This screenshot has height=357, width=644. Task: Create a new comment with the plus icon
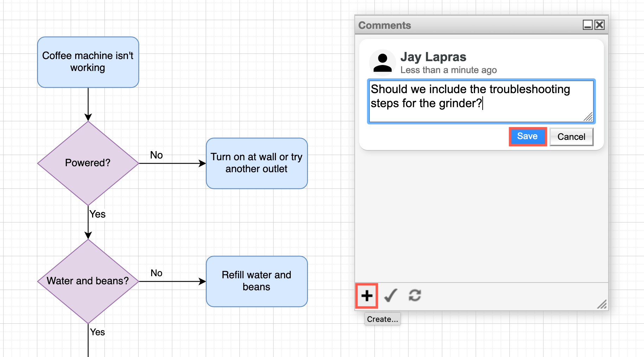(366, 296)
